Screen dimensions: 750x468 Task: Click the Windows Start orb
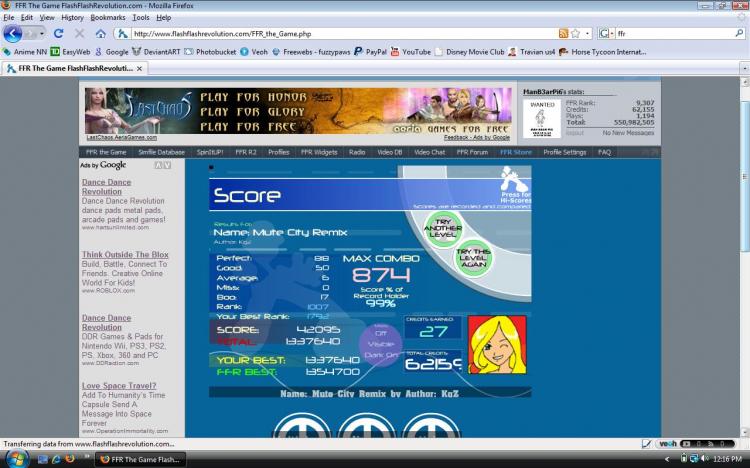[x=16, y=458]
